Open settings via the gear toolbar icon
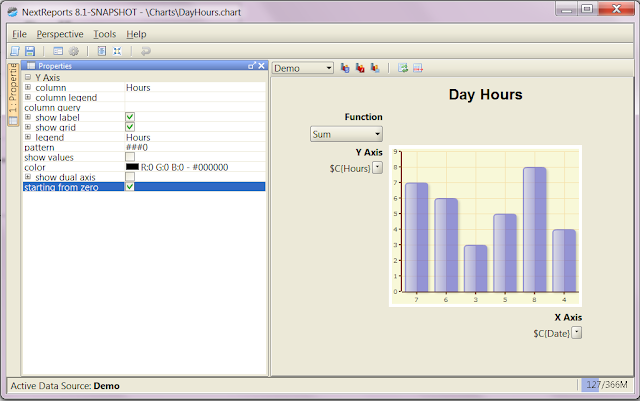This screenshot has width=640, height=401. click(x=73, y=51)
